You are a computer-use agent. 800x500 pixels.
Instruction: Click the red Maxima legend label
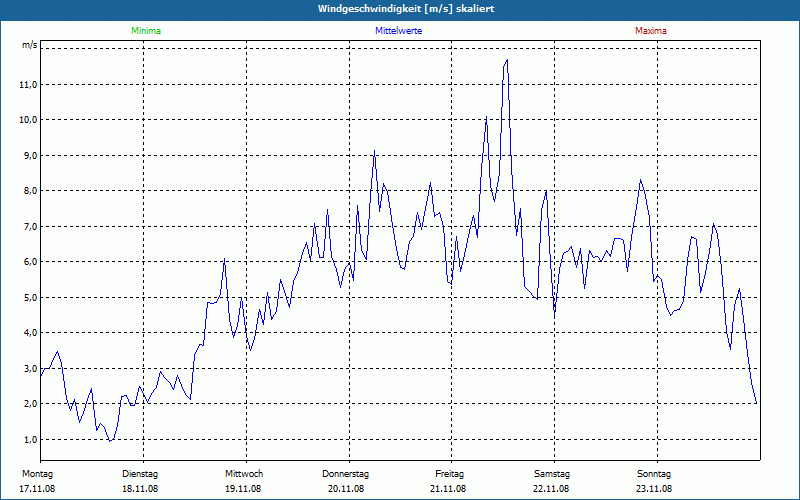(651, 31)
